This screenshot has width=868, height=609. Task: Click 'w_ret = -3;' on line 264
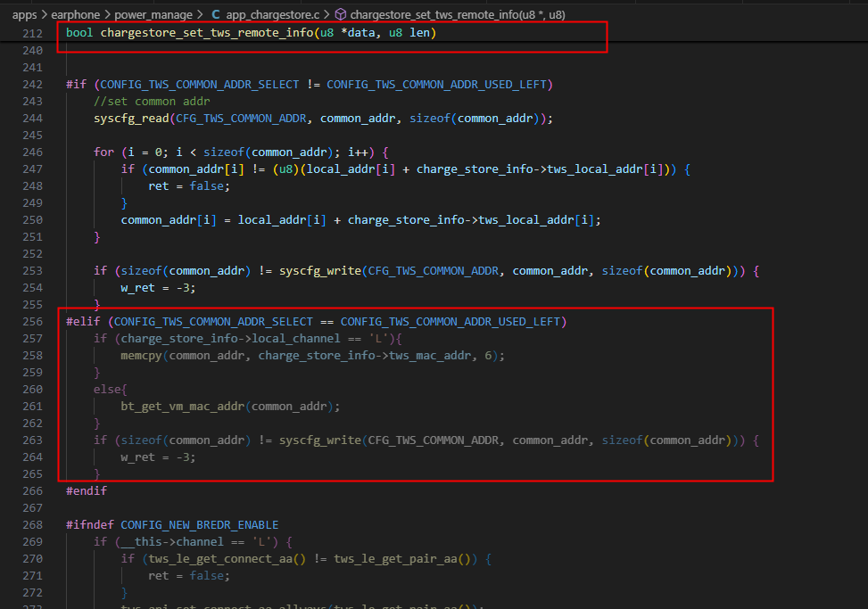[158, 457]
